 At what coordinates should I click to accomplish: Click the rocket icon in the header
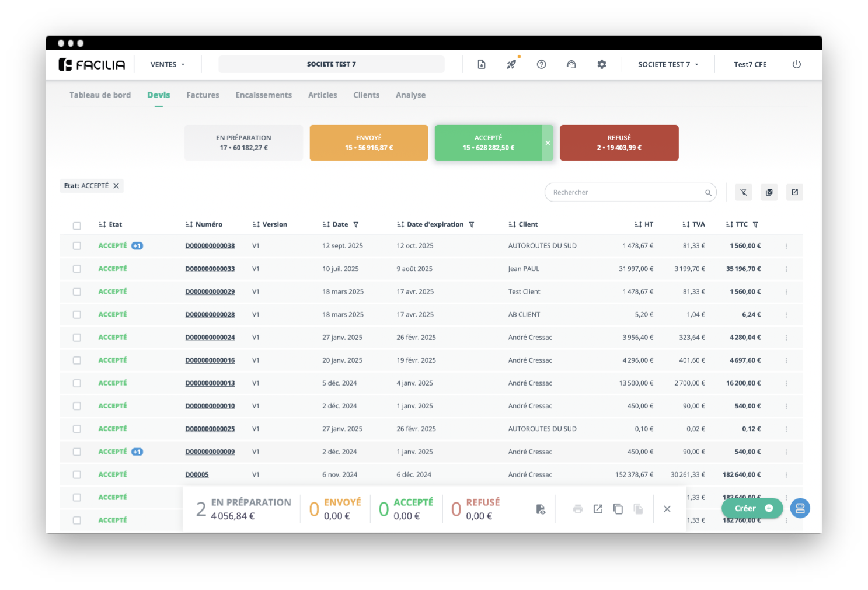coord(511,64)
